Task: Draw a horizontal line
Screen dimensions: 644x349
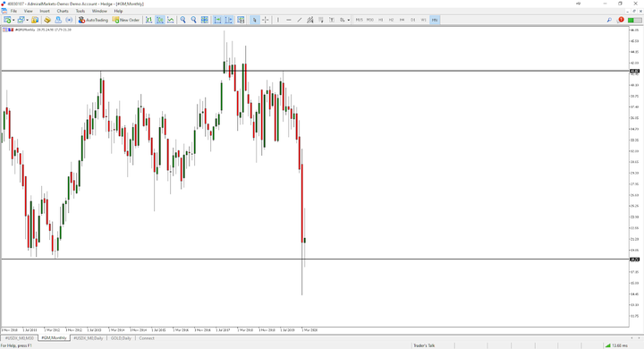Action: tap(289, 20)
